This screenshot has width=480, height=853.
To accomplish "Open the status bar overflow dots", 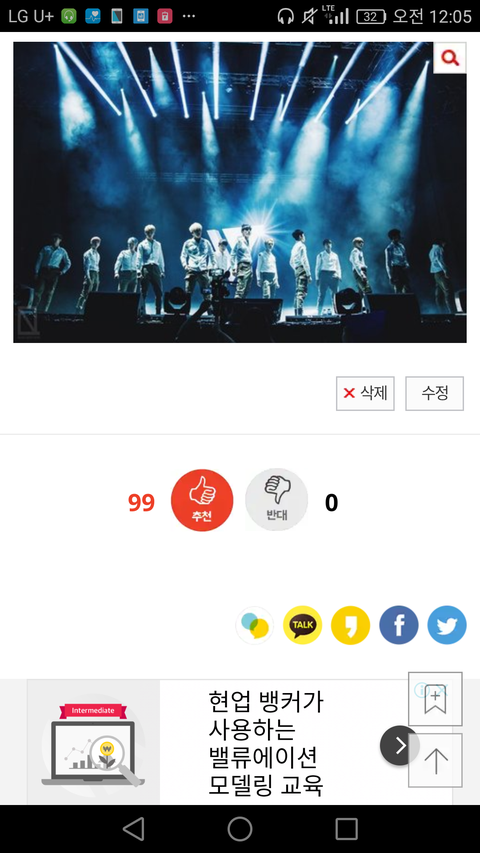I will (x=188, y=16).
